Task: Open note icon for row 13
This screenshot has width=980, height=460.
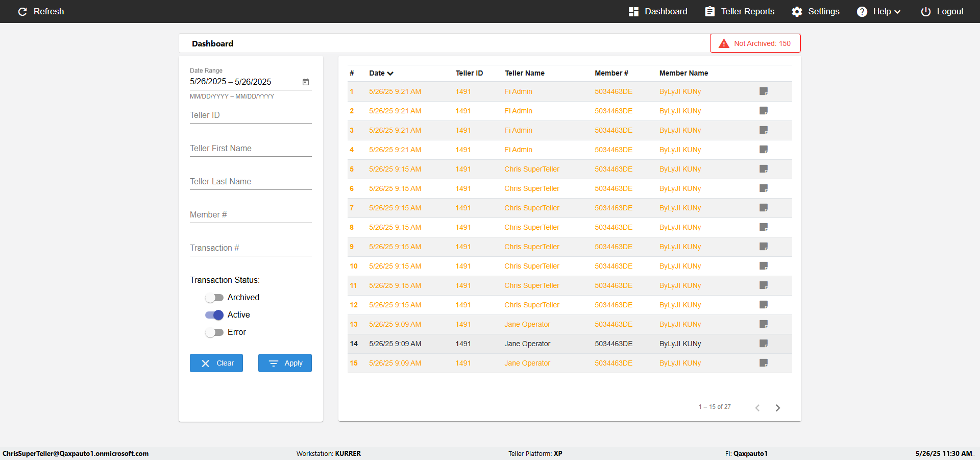Action: coord(764,324)
